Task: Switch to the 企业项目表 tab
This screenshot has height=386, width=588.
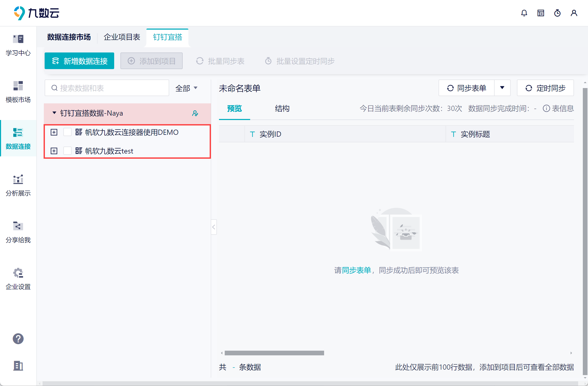Action: (122, 37)
